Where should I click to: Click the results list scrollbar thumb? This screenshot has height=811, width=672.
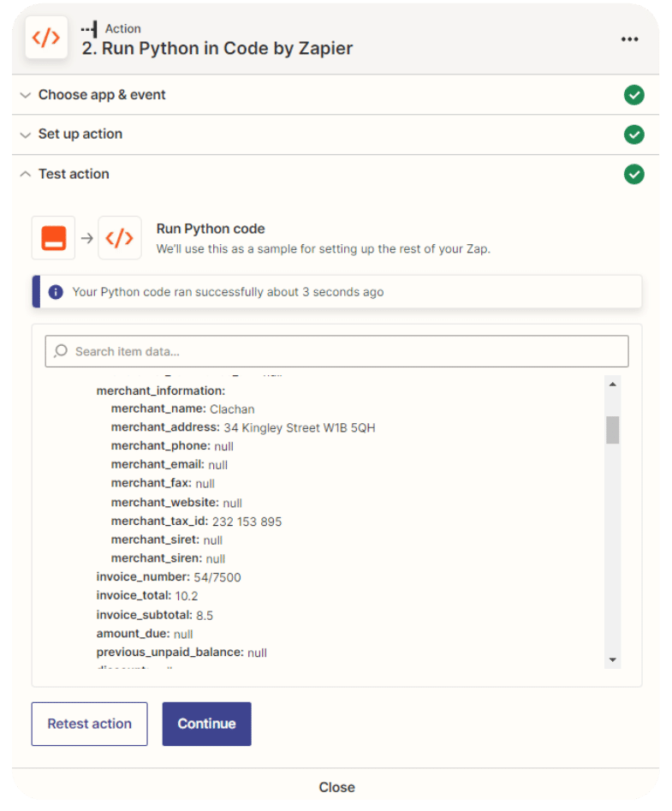pyautogui.click(x=612, y=430)
